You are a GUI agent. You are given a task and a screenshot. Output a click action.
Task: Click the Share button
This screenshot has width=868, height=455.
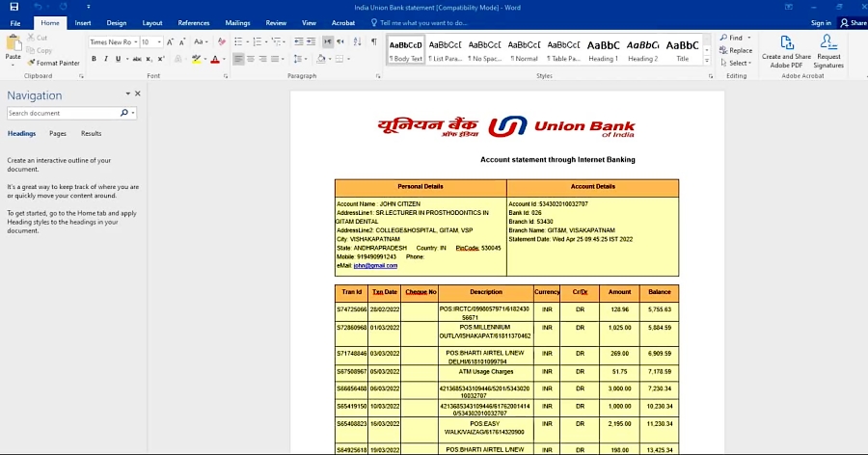[x=854, y=23]
